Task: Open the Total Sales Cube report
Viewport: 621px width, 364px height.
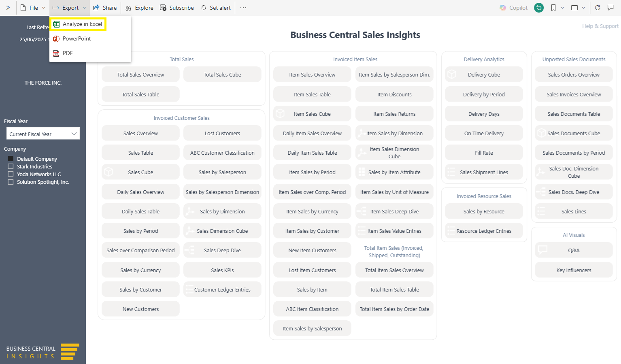Action: click(222, 75)
